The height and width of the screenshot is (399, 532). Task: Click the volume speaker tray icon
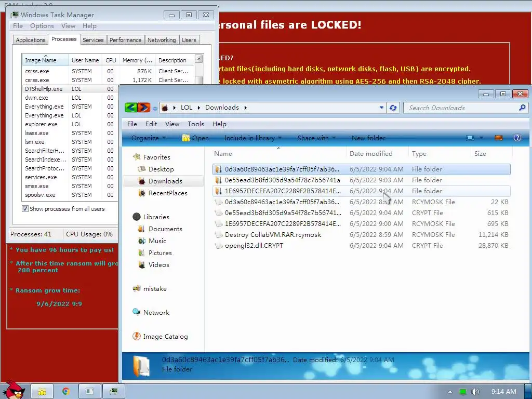pos(475,392)
